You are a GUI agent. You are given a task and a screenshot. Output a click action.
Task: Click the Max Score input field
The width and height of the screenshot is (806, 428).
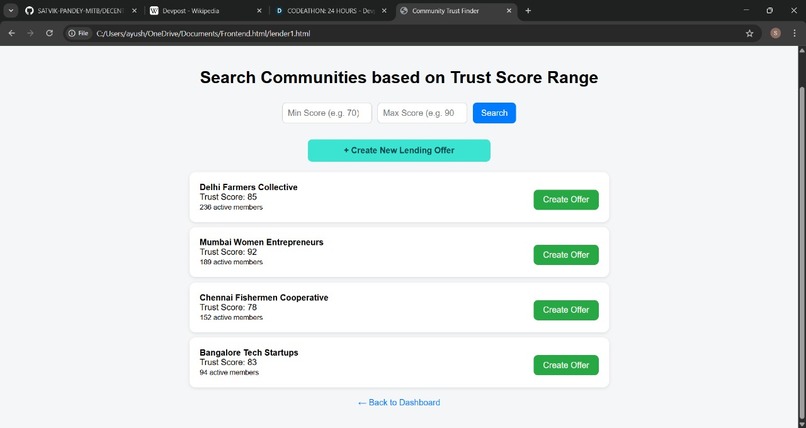coord(422,113)
